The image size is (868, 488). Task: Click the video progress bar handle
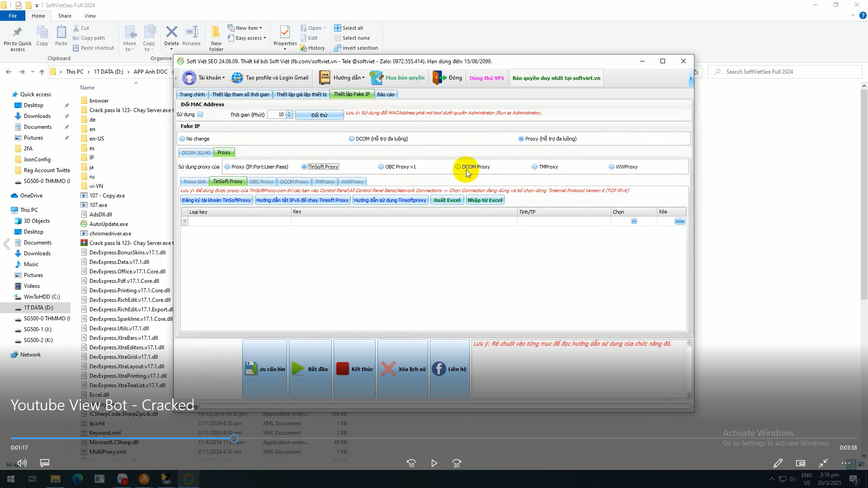[x=234, y=438]
